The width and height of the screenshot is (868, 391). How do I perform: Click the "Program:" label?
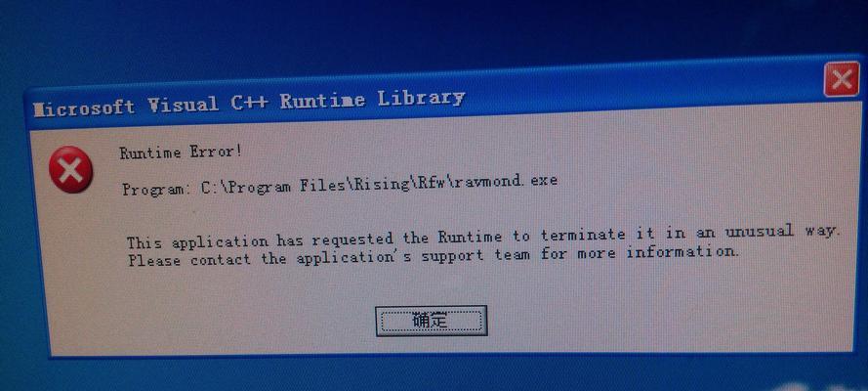point(154,189)
